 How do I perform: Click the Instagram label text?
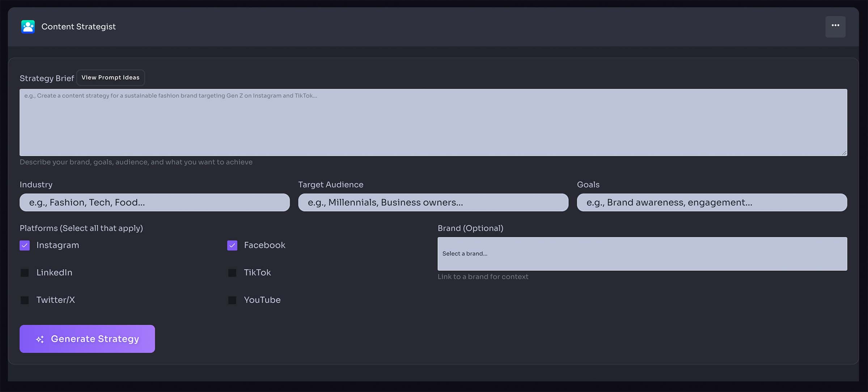click(x=58, y=245)
